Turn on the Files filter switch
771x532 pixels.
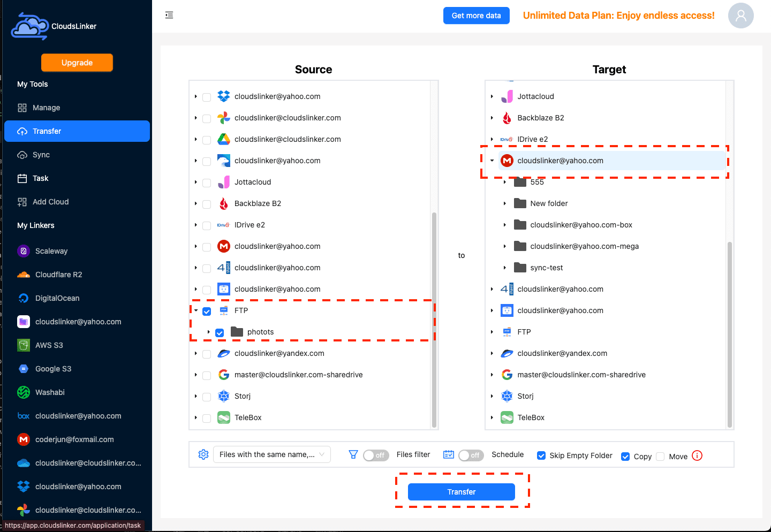coord(376,455)
